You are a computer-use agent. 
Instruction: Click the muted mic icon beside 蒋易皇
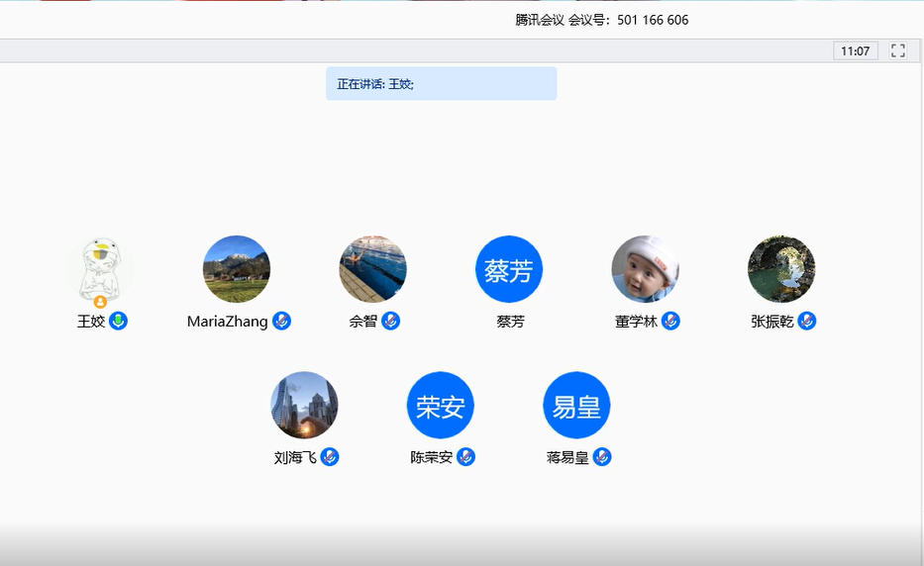point(602,457)
